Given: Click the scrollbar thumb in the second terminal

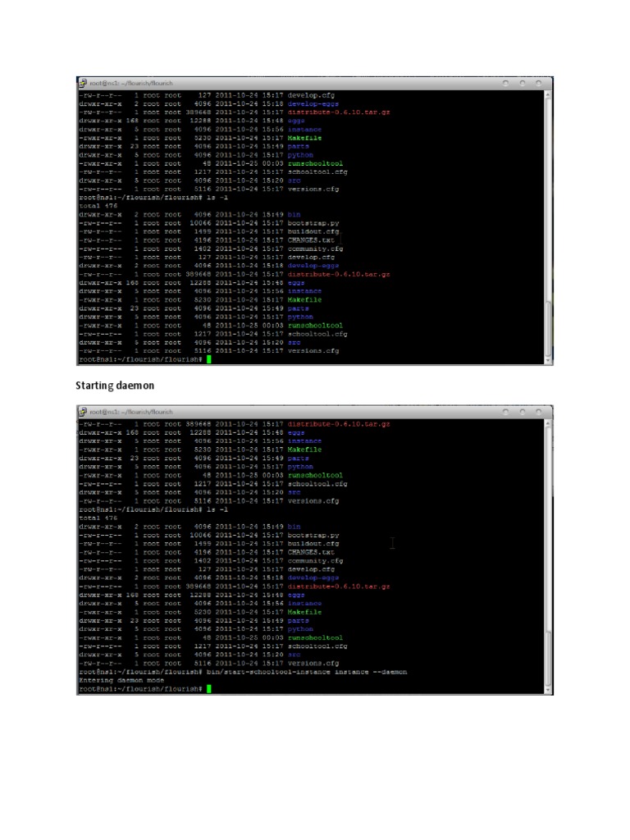Looking at the screenshot, I should coord(547,659).
